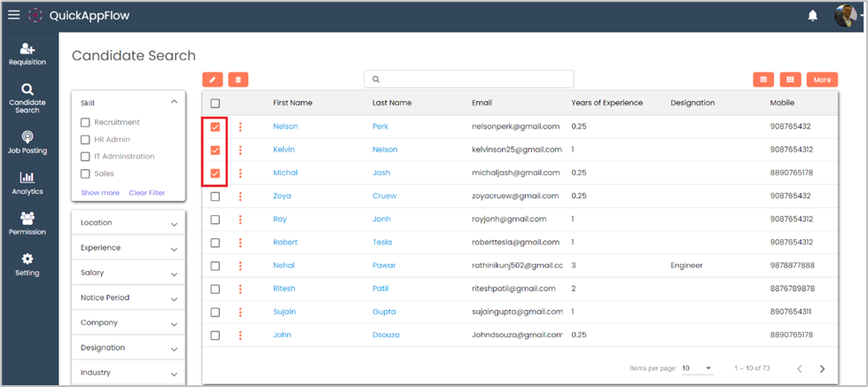Viewport: 868px width, 387px height.
Task: Enable the Recruitment skill filter
Action: point(86,123)
